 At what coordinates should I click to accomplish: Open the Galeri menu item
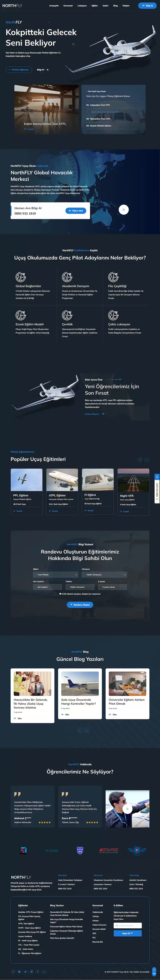pyautogui.click(x=106, y=6)
